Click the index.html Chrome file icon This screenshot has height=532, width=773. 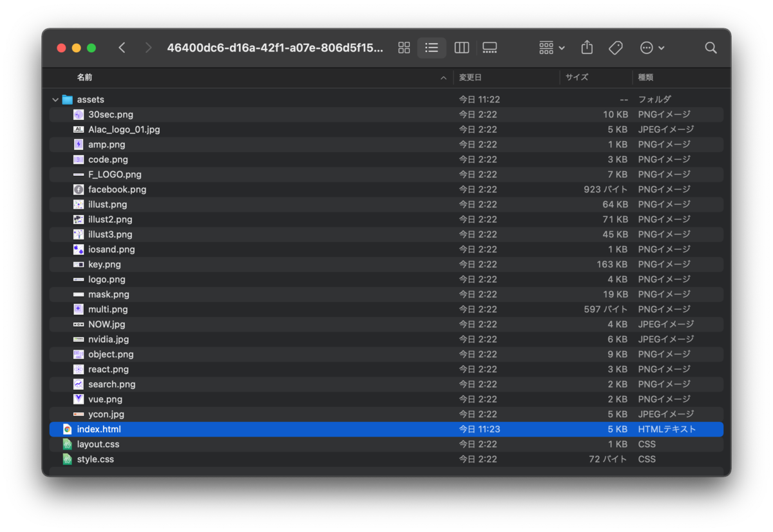click(x=67, y=429)
